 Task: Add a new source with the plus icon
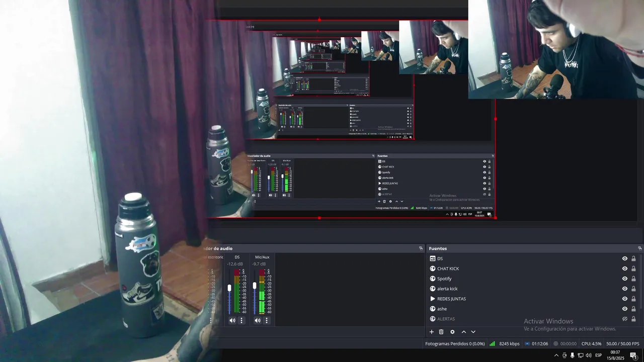pos(431,332)
